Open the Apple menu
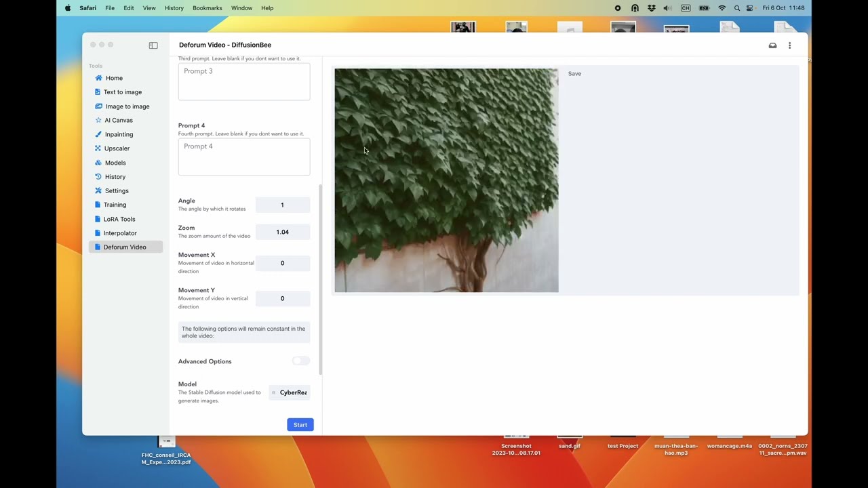Image resolution: width=868 pixels, height=488 pixels. pos(68,8)
